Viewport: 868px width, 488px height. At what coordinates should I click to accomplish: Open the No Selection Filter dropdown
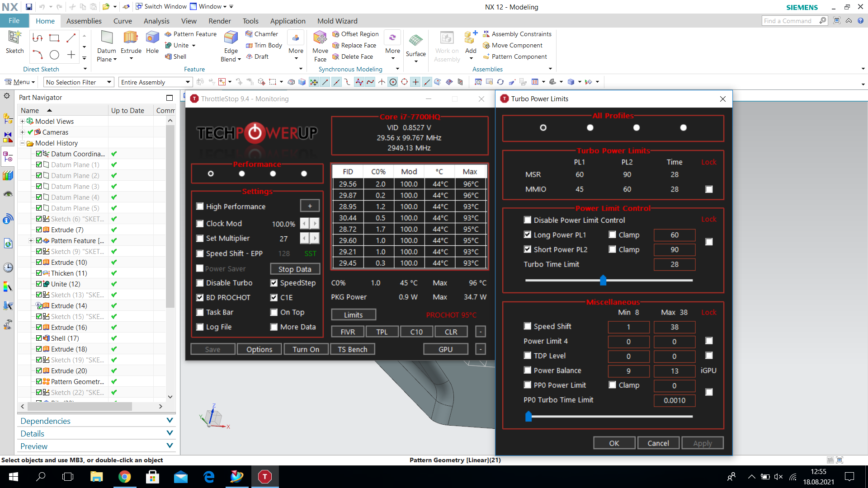(78, 82)
